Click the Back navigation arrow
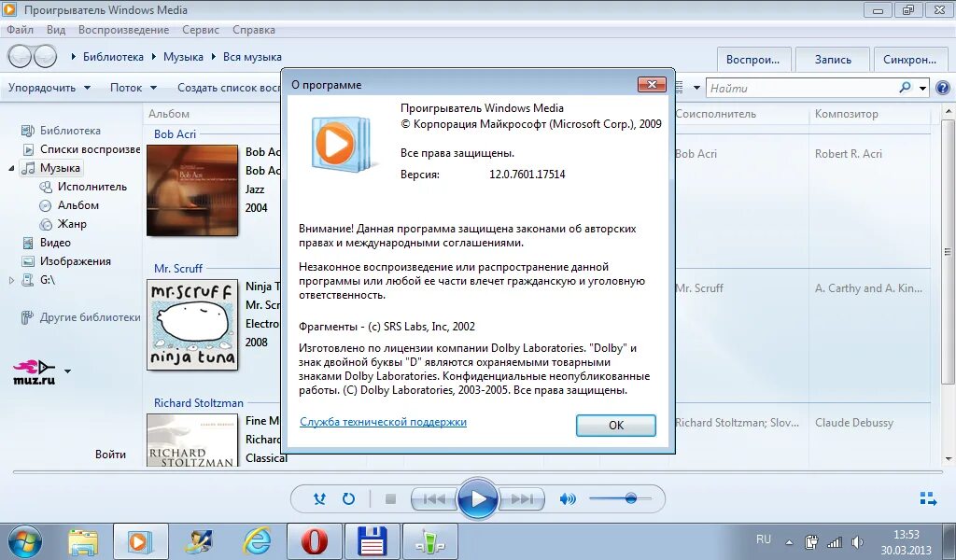The image size is (956, 560). [x=21, y=57]
